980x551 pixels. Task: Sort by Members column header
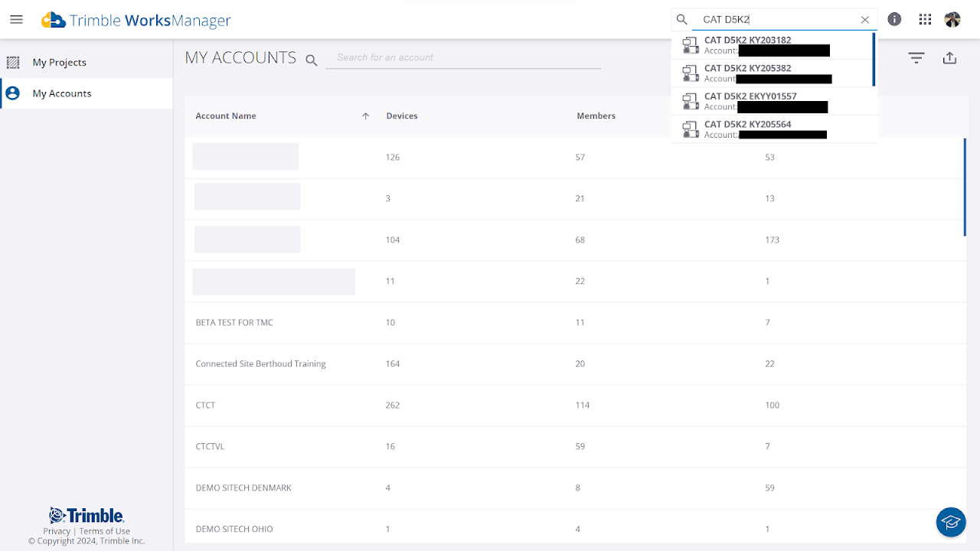point(596,116)
